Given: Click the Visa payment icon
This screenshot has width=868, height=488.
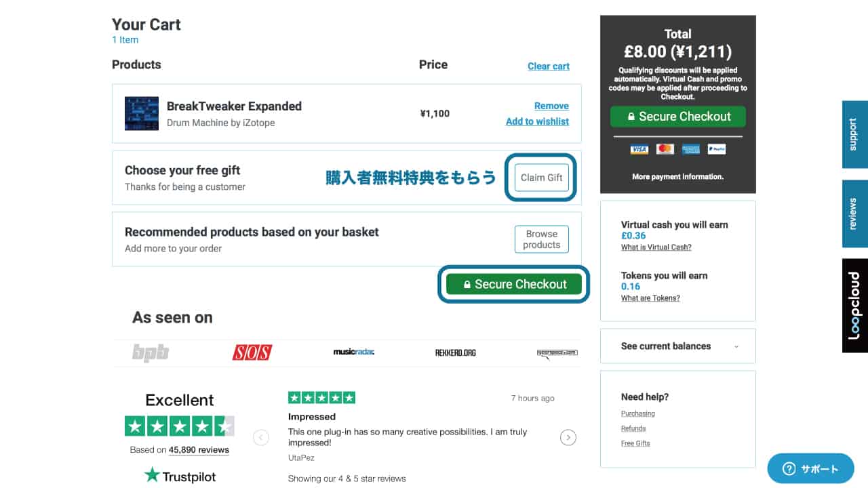Looking at the screenshot, I should coord(639,149).
